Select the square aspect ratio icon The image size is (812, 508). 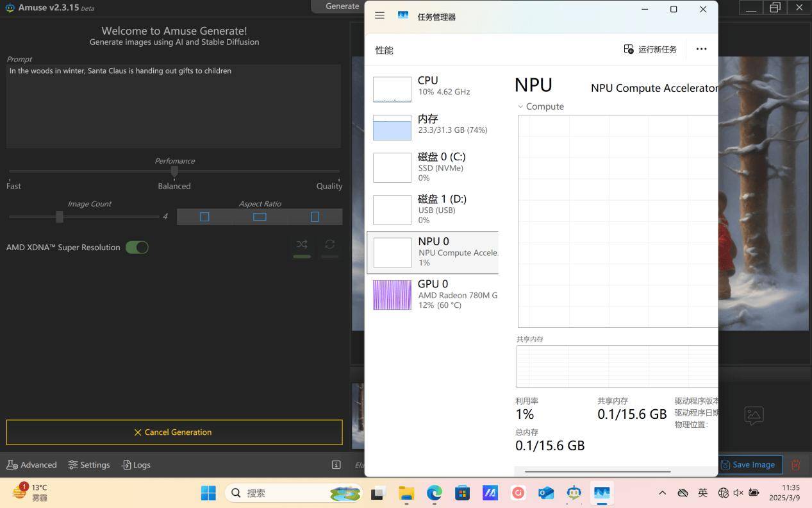[x=204, y=217]
